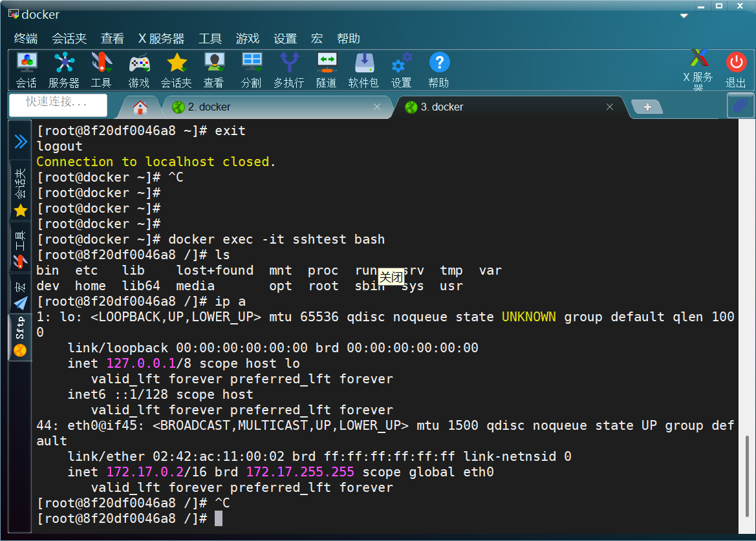Click the terminal cursor at last prompt
Viewport: 756px width, 541px height.
[219, 519]
